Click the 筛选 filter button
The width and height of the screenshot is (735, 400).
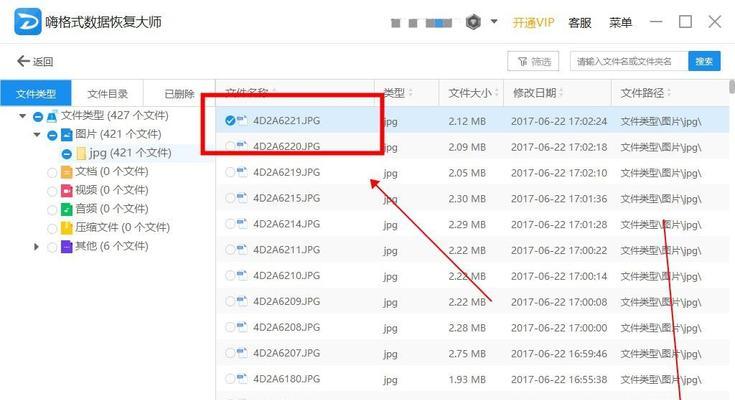pyautogui.click(x=533, y=61)
